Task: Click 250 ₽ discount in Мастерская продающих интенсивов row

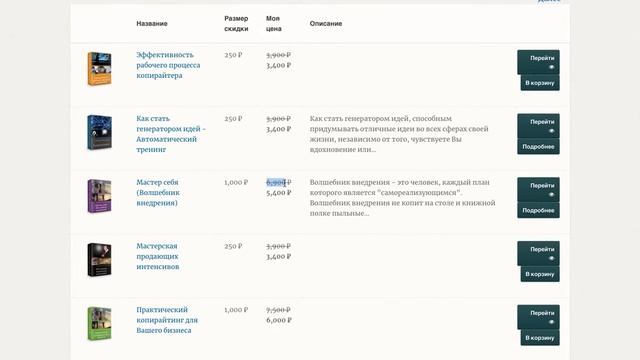Action: pyautogui.click(x=233, y=246)
